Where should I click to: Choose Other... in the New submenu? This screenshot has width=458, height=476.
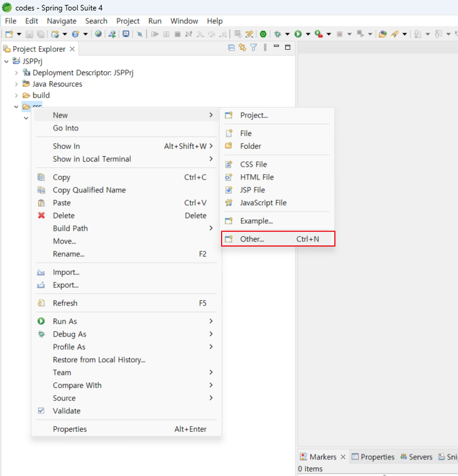coord(278,239)
